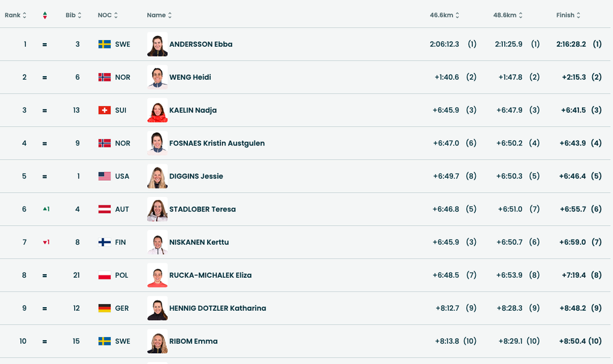Click the Germany flag icon
This screenshot has height=364, width=613.
105,308
